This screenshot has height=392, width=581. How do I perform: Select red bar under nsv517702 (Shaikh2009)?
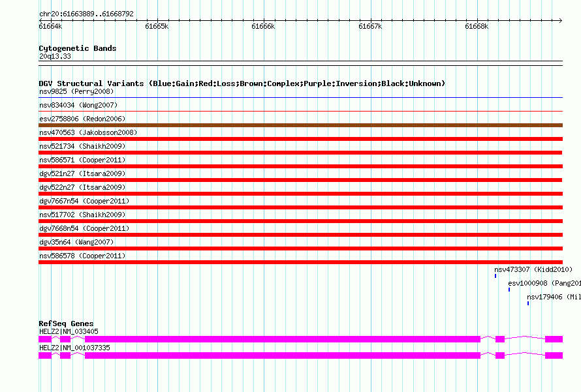(300, 221)
